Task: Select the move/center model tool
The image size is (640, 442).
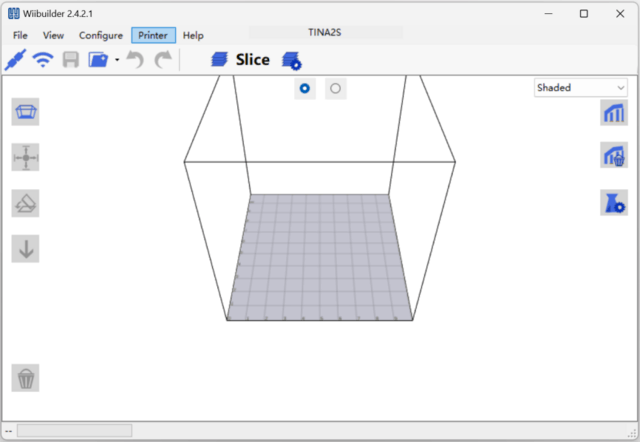Action: (x=25, y=157)
